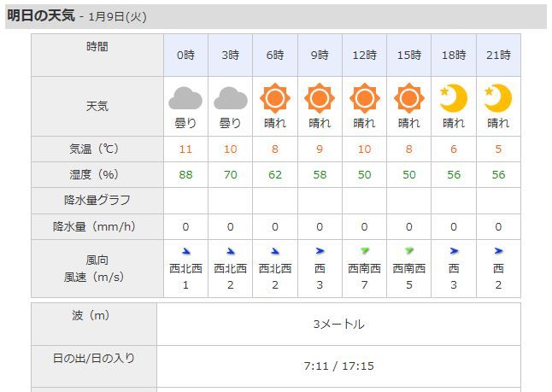Screen dimensions: 552x392
Task: Click the blue wind arrow at 0時
Action: (186, 251)
